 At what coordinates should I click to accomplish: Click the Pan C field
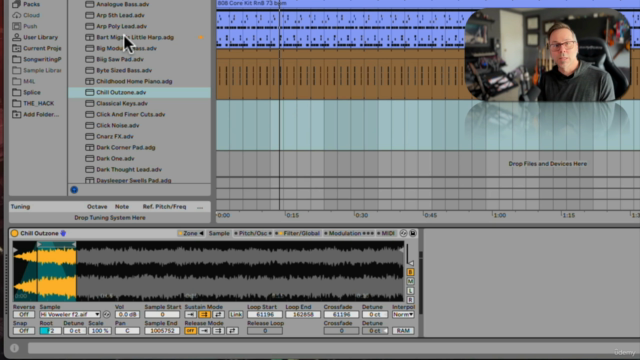click(x=127, y=331)
